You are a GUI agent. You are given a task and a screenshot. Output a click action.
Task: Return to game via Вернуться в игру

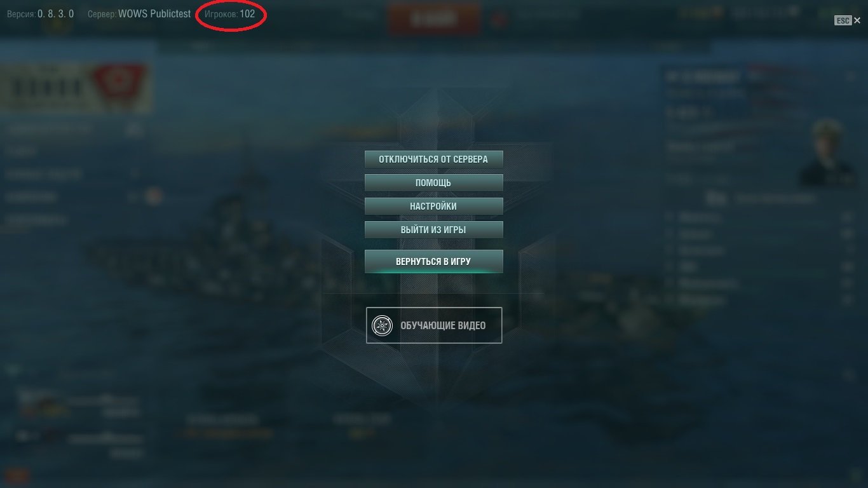coord(434,261)
